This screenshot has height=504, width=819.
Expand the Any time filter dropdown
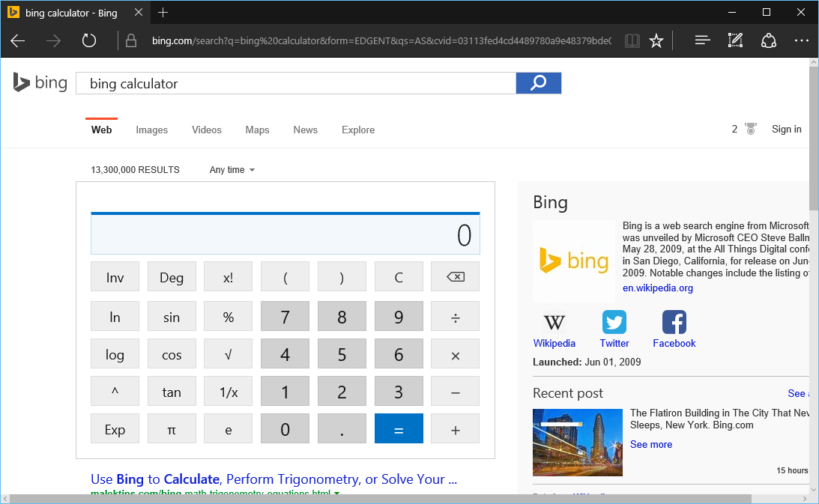click(x=232, y=170)
